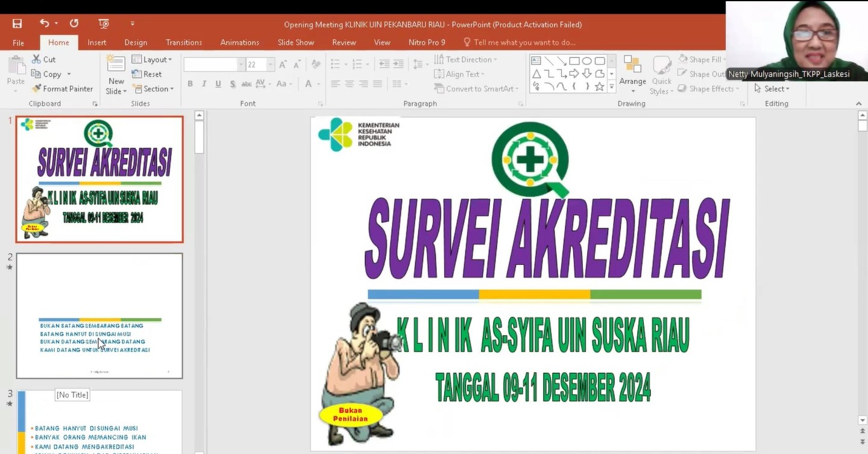Open the Layout dropdown

[x=152, y=60]
